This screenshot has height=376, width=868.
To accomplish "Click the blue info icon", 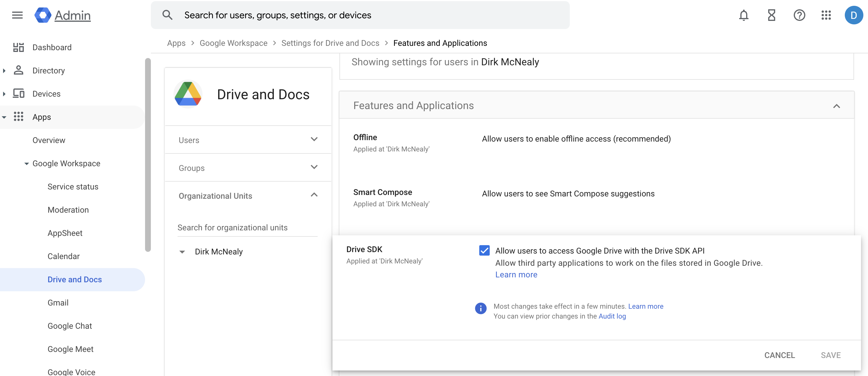I will (x=480, y=308).
